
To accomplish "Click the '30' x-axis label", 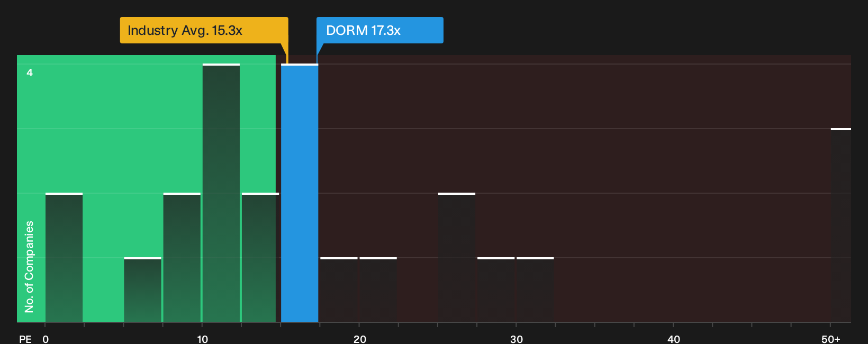I will (517, 339).
